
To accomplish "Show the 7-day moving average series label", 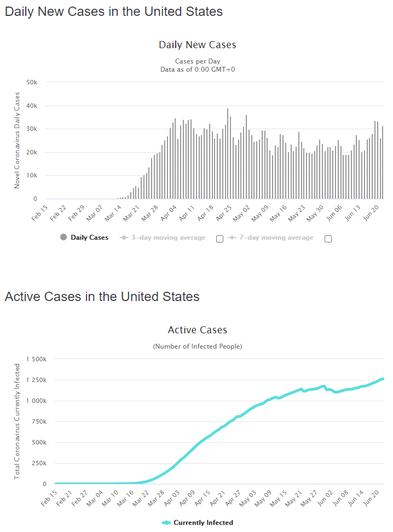I will (x=276, y=238).
